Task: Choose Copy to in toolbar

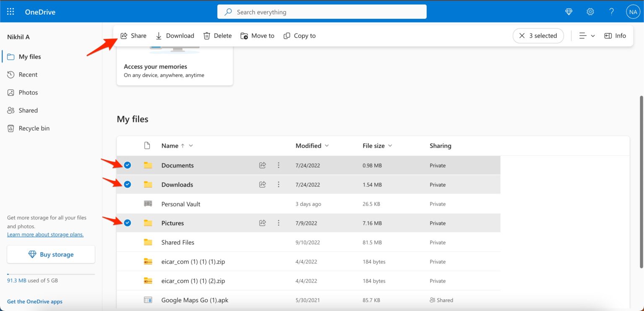Action: [x=300, y=36]
